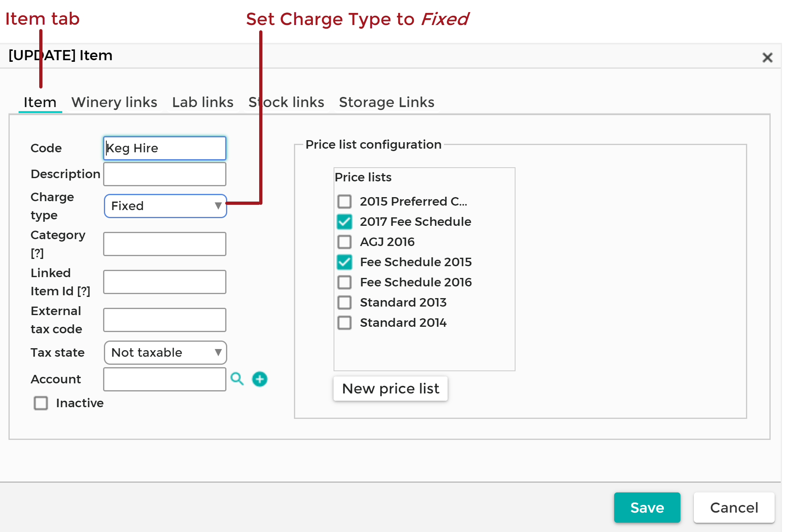Create a New price list
This screenshot has height=532, width=786.
[x=391, y=389]
